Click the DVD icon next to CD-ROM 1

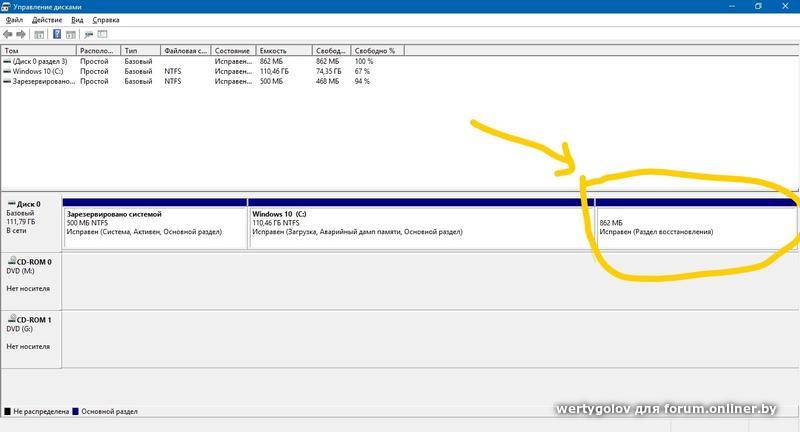click(12, 319)
